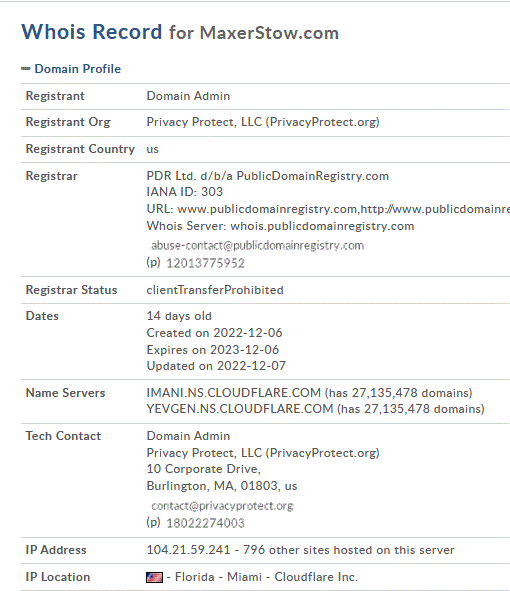The width and height of the screenshot is (510, 591).
Task: Click the registrar URL line
Action: (328, 209)
